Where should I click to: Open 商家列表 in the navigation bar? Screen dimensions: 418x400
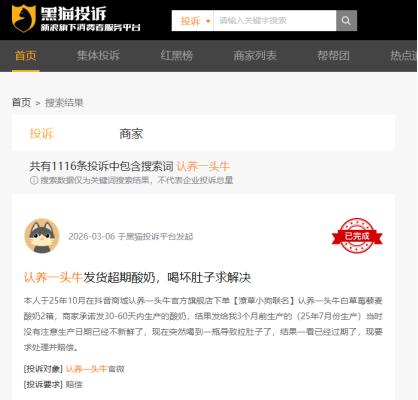pyautogui.click(x=255, y=55)
